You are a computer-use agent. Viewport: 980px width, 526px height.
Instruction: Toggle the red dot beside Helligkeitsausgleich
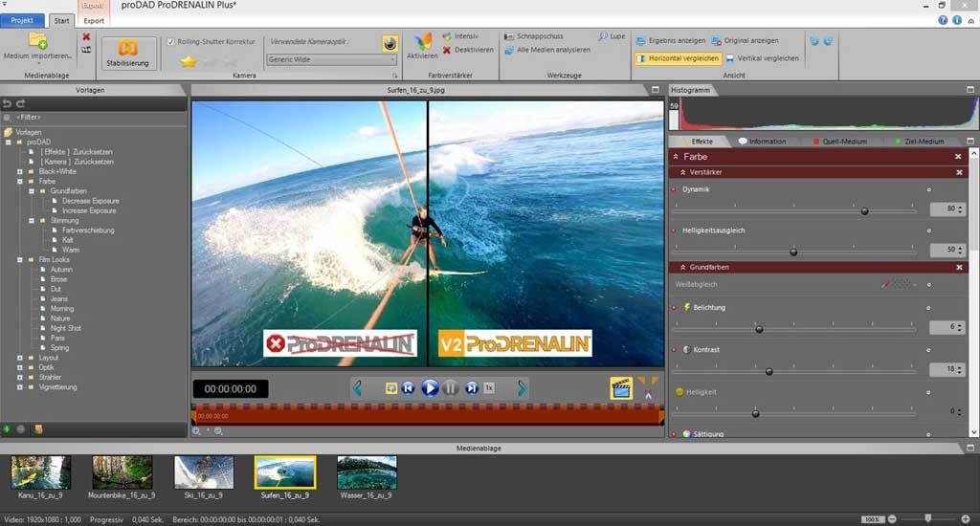click(674, 230)
